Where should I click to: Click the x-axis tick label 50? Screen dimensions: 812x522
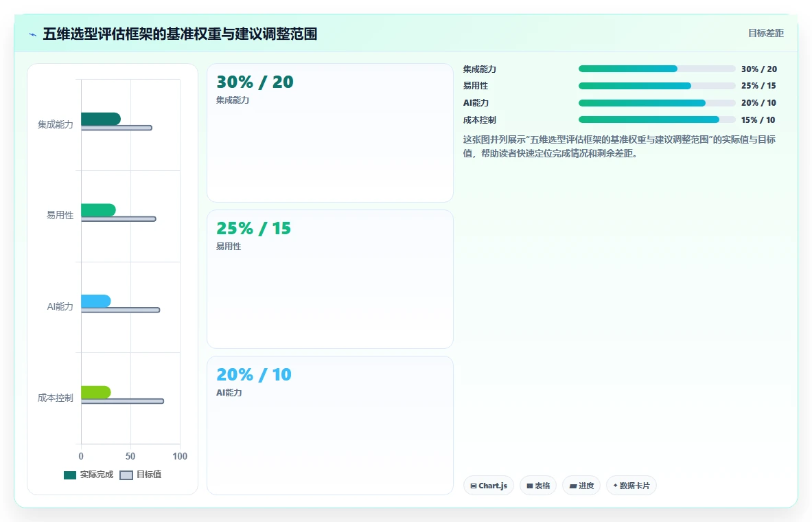pyautogui.click(x=130, y=456)
